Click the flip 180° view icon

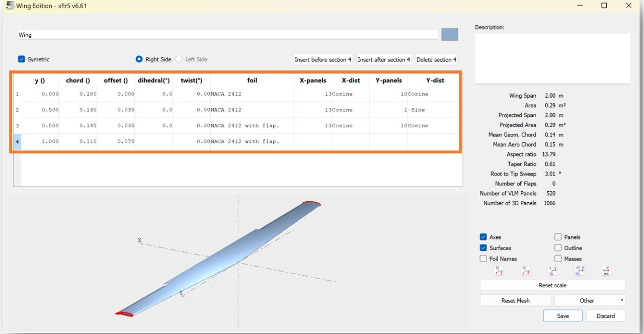(606, 271)
